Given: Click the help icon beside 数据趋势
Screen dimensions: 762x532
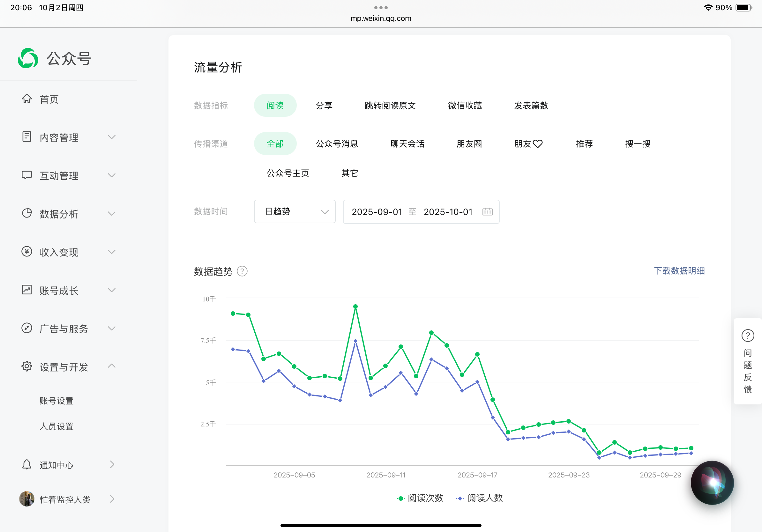Looking at the screenshot, I should 242,271.
